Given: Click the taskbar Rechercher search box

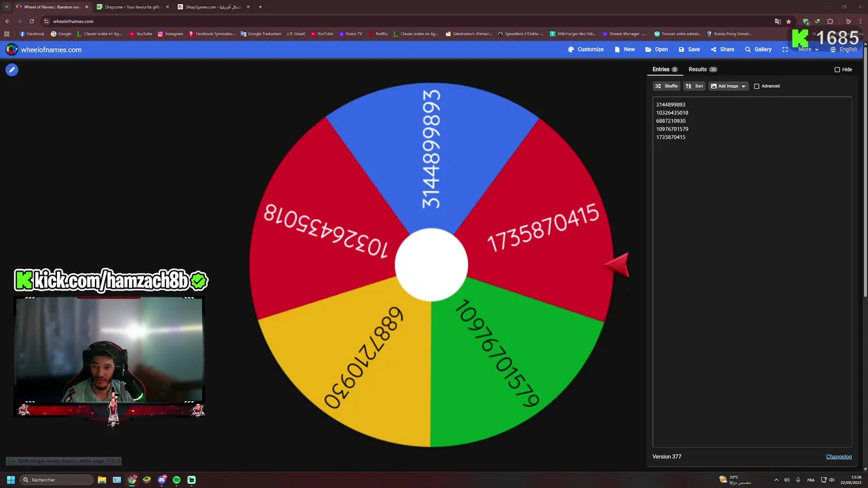Looking at the screenshot, I should [56, 480].
